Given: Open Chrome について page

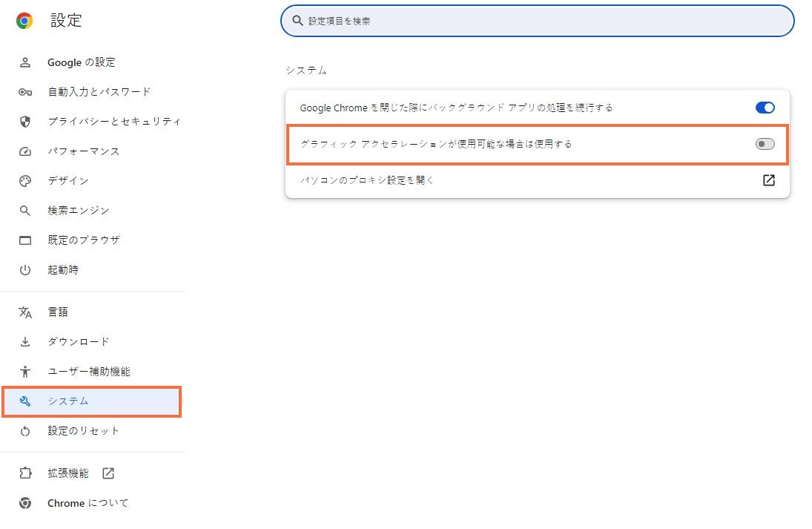Looking at the screenshot, I should [88, 503].
